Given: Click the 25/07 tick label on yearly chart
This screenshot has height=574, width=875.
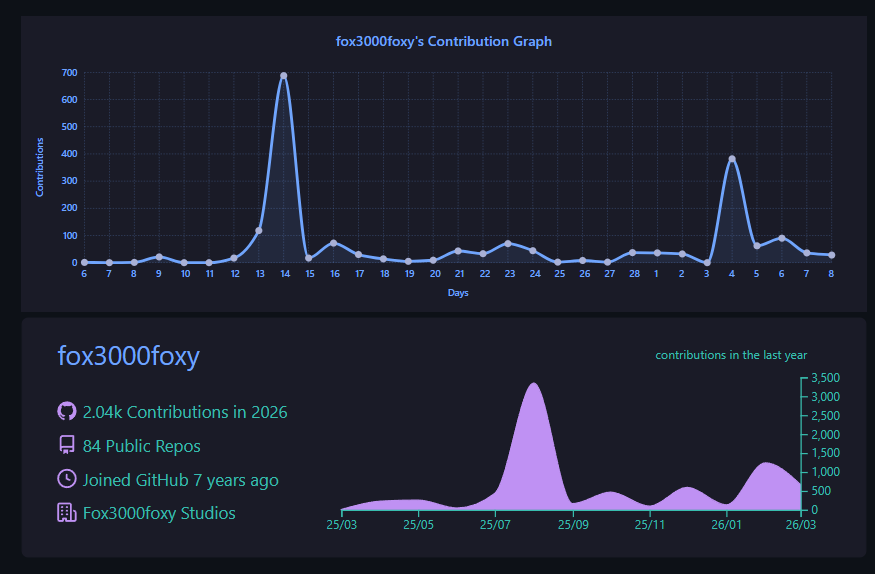Looking at the screenshot, I should click(x=495, y=525).
